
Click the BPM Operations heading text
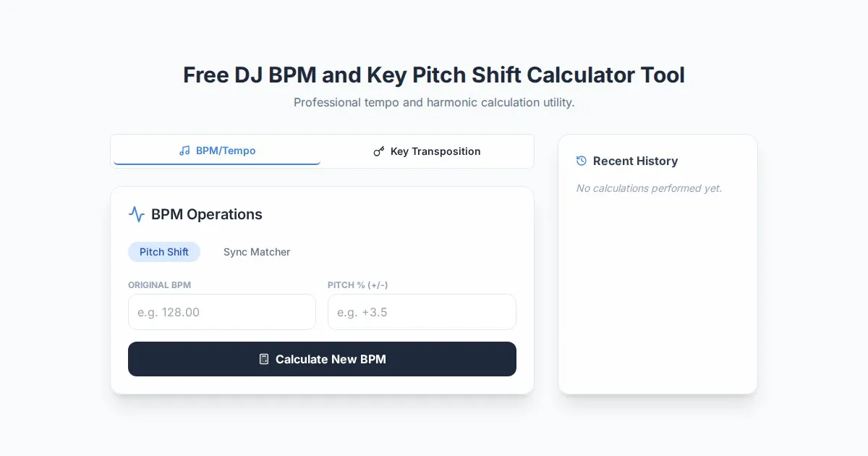pos(207,214)
